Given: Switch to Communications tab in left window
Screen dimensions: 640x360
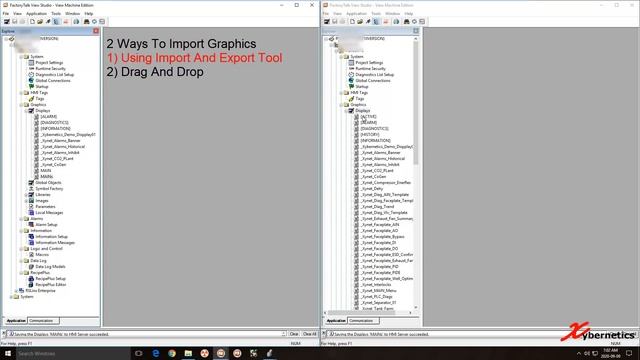Looking at the screenshot, I should pos(43,321).
